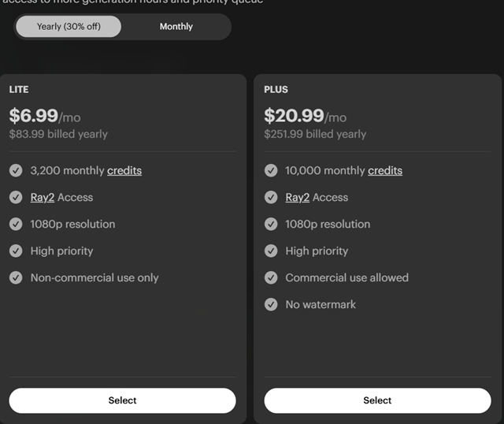Click Plus plan 1080p resolution checkmark icon
Screen dimensions: 504x424
(x=271, y=224)
